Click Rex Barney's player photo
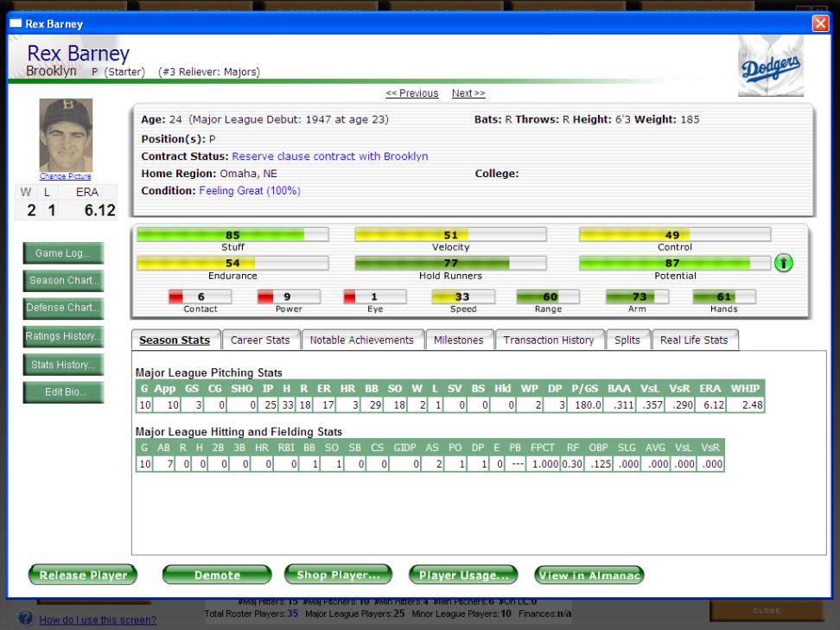The width and height of the screenshot is (840, 630). pyautogui.click(x=66, y=135)
